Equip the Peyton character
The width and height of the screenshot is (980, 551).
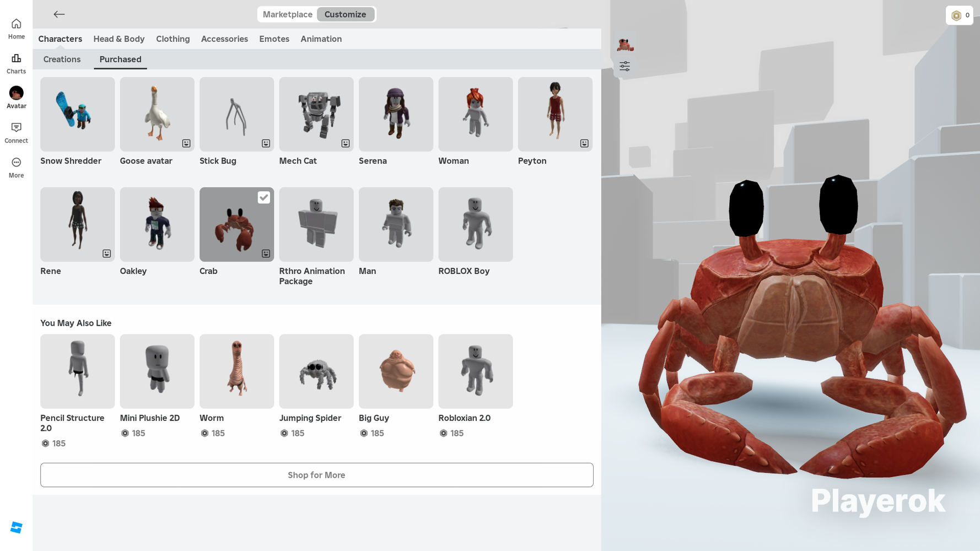pos(555,114)
